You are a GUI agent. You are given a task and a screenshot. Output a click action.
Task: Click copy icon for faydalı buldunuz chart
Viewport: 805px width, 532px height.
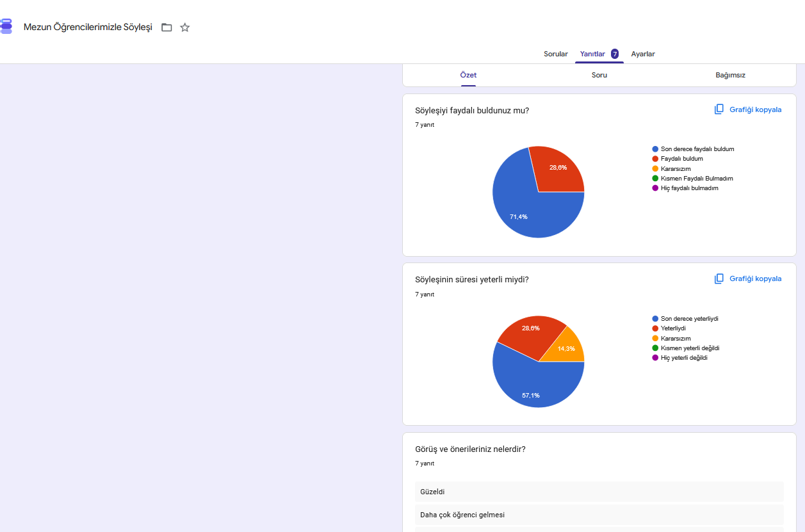coord(719,109)
